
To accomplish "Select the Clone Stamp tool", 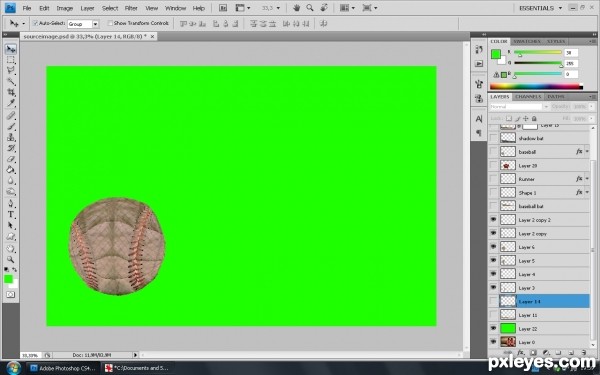I will coord(11,137).
